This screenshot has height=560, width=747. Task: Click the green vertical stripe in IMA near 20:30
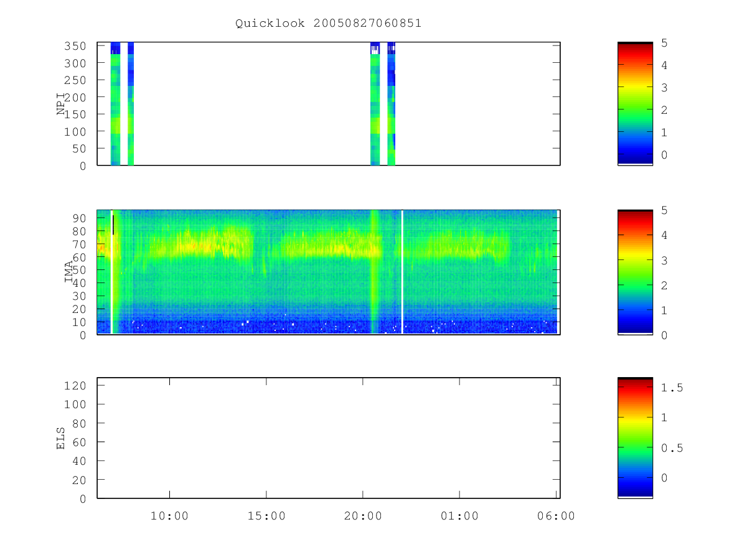(x=374, y=272)
